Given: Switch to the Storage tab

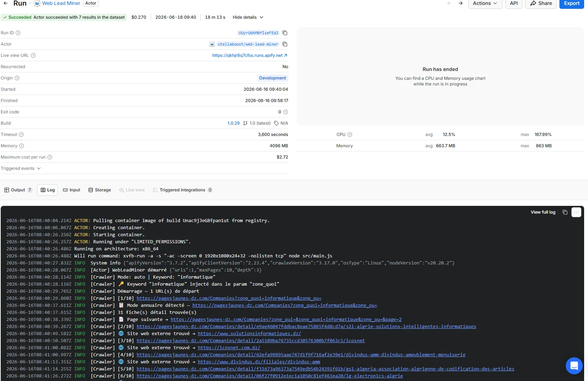Looking at the screenshot, I should (100, 190).
